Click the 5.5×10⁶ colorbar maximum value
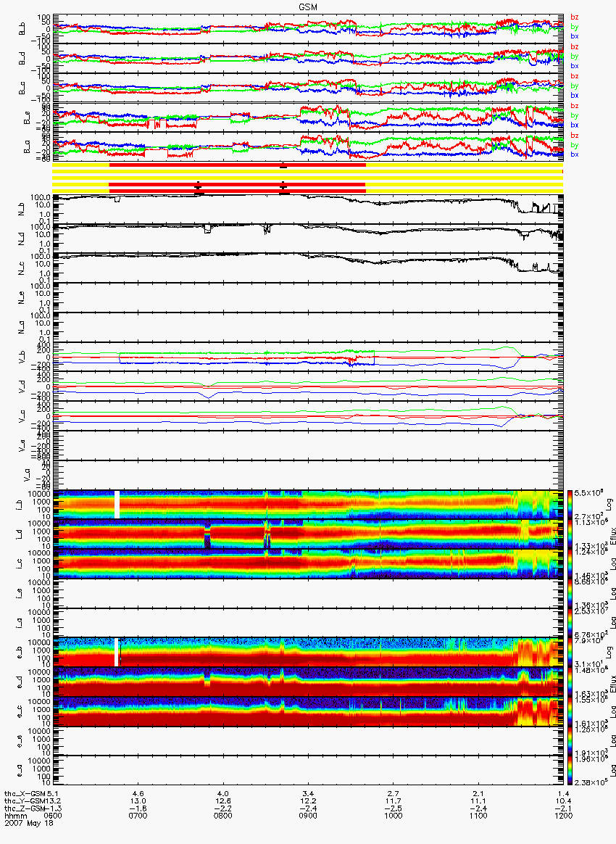The height and width of the screenshot is (844, 616). tap(588, 493)
